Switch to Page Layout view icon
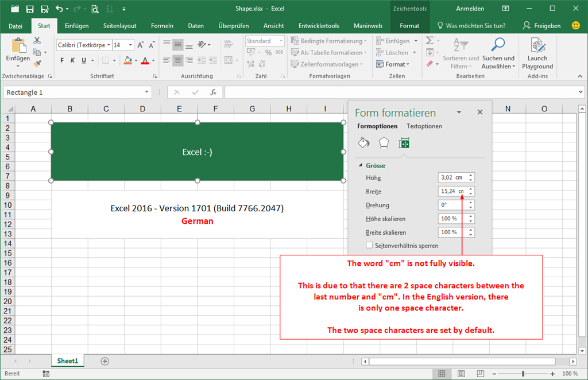The height and width of the screenshot is (380, 588). click(x=461, y=374)
